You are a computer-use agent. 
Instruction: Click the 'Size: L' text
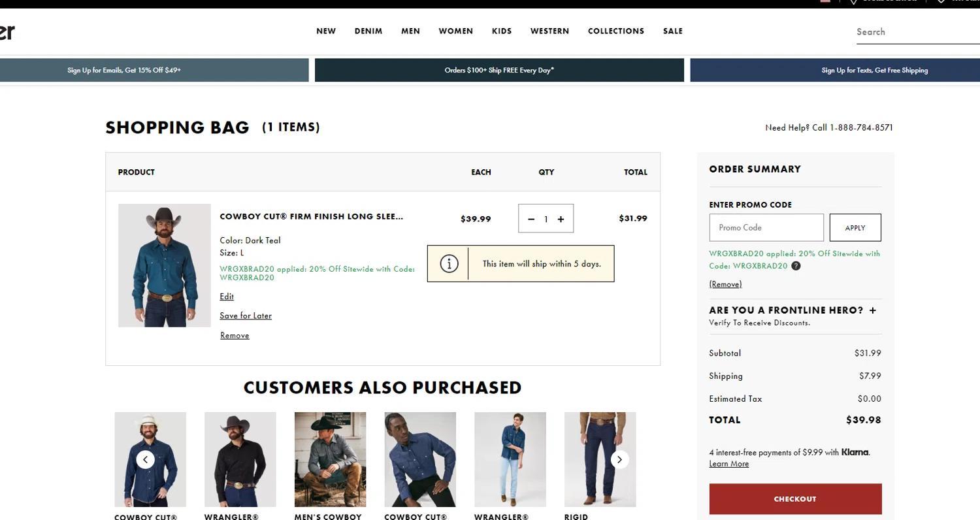(232, 252)
